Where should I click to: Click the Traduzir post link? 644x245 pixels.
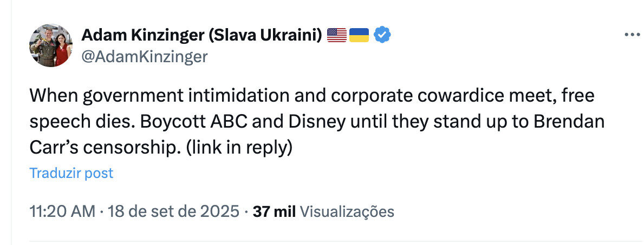click(x=71, y=173)
